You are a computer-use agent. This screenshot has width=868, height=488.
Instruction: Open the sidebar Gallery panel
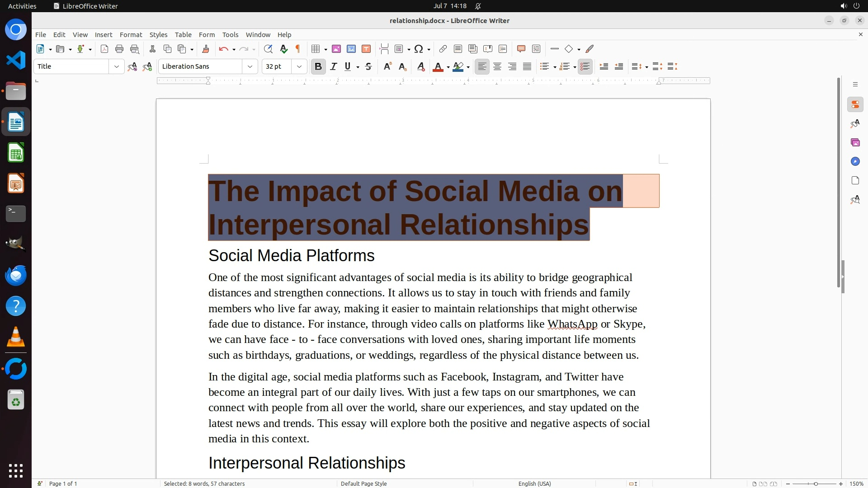coord(855,142)
